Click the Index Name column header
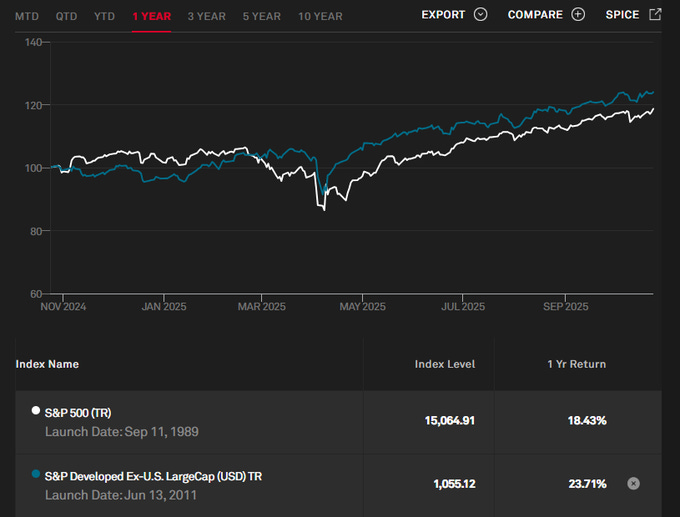The height and width of the screenshot is (517, 680). coord(47,364)
